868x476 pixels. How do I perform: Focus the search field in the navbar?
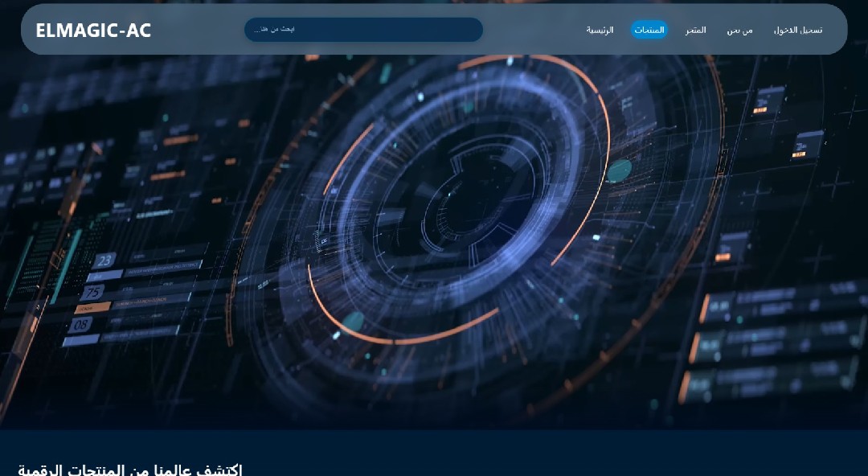coord(363,30)
